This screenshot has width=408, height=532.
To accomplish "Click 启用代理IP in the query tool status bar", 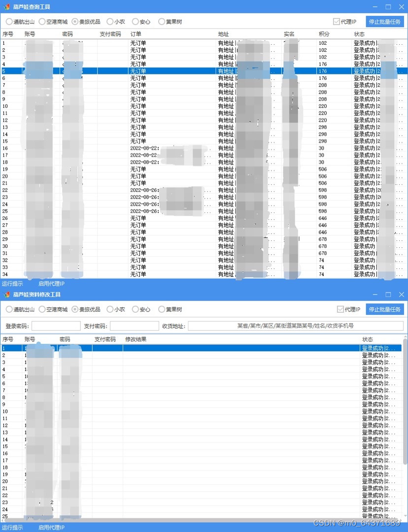I will coord(51,283).
